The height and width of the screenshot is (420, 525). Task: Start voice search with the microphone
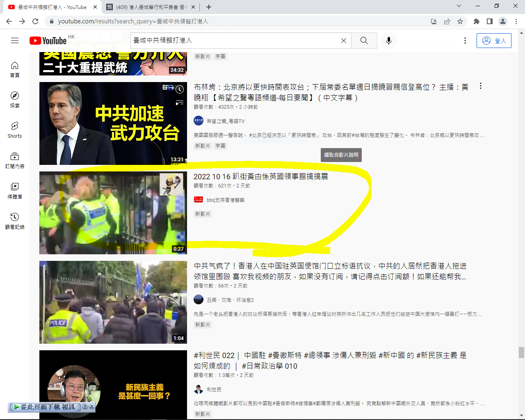389,41
